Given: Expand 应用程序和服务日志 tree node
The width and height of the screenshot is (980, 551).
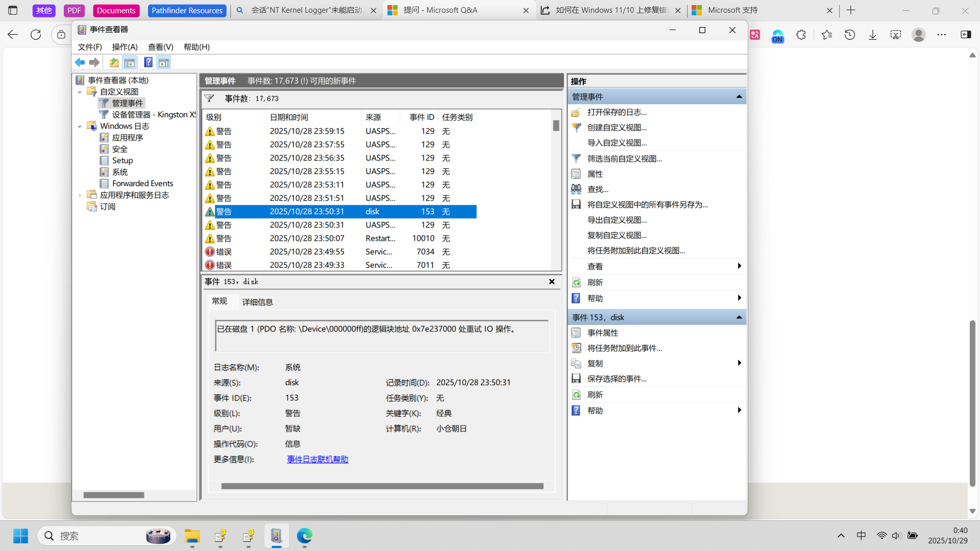Looking at the screenshot, I should tap(80, 195).
